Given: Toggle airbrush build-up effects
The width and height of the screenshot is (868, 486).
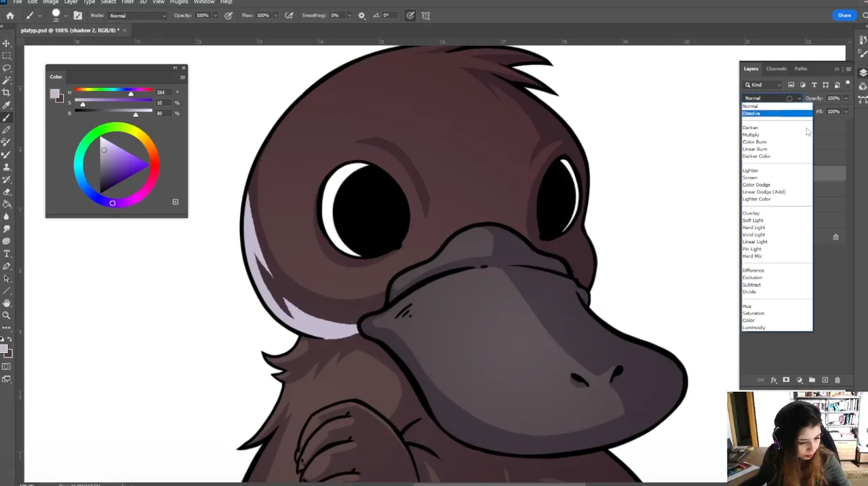Looking at the screenshot, I should pyautogui.click(x=290, y=15).
